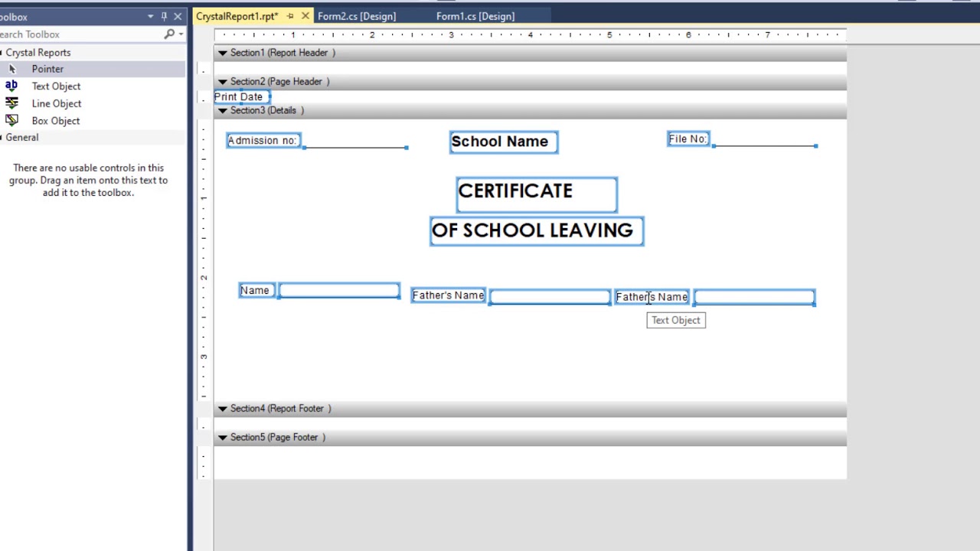Select the OF SCHOOL LEAVING heading object
Viewport: 980px width, 551px height.
coord(537,231)
